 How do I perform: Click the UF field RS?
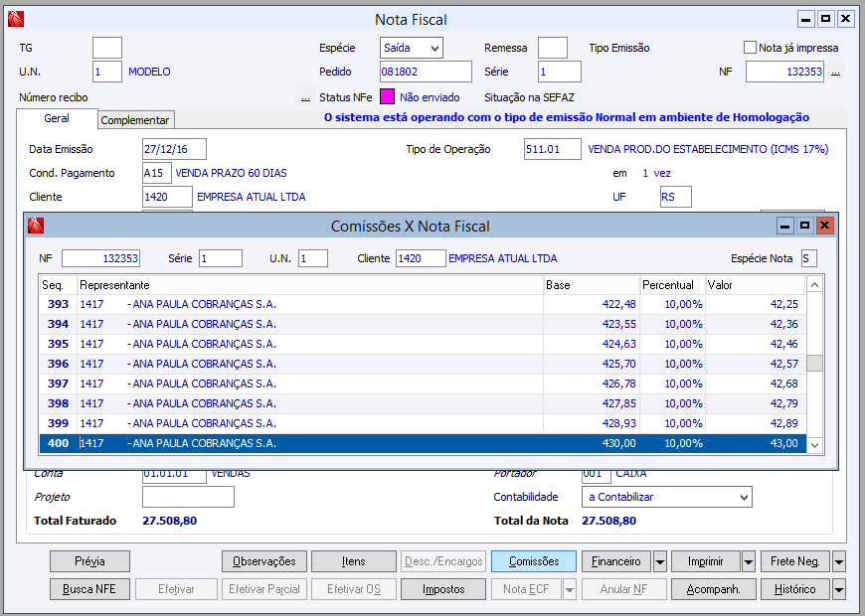(676, 197)
